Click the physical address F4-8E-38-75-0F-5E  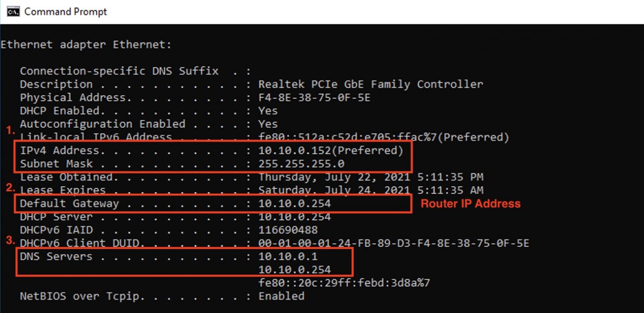tap(314, 98)
